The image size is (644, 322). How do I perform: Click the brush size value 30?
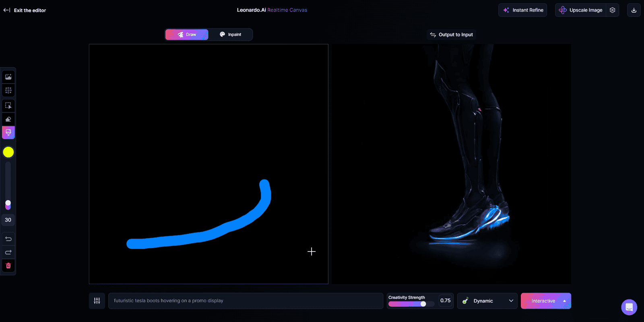pos(8,220)
